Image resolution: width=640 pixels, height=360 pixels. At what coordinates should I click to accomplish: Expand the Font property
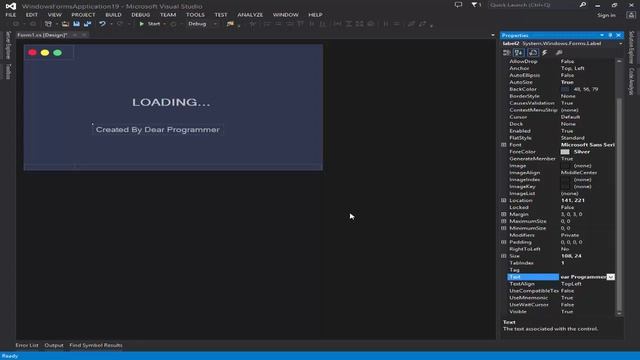pyautogui.click(x=504, y=145)
